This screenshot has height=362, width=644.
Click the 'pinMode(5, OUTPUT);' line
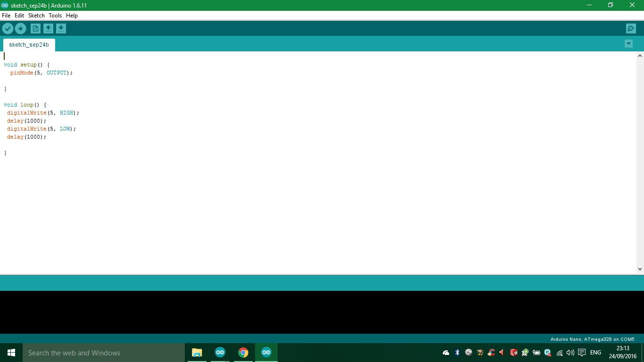coord(41,73)
